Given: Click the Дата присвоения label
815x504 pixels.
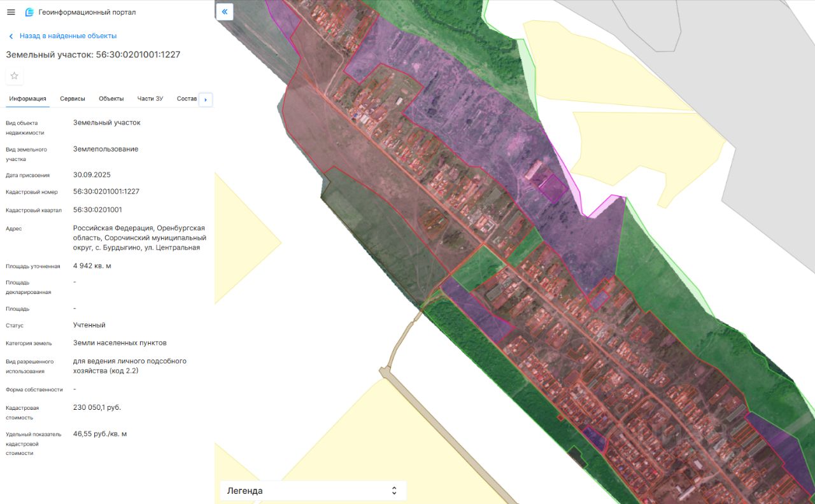Looking at the screenshot, I should click(28, 175).
